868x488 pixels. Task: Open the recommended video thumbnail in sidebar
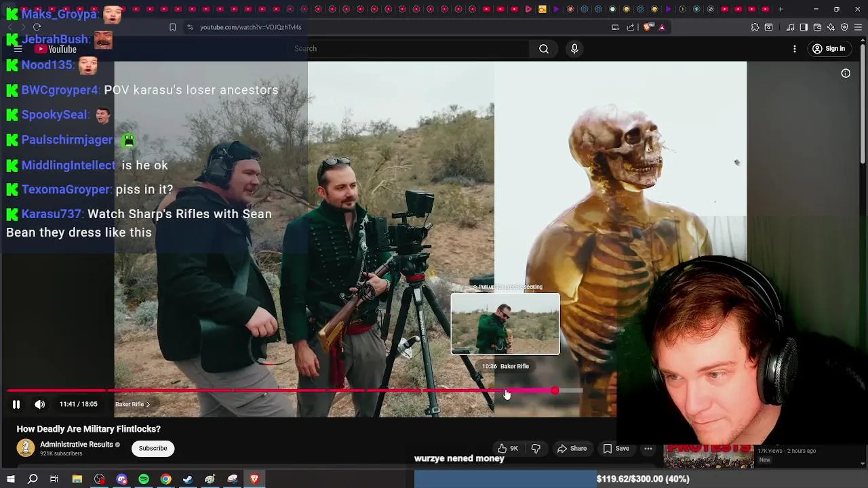709,456
